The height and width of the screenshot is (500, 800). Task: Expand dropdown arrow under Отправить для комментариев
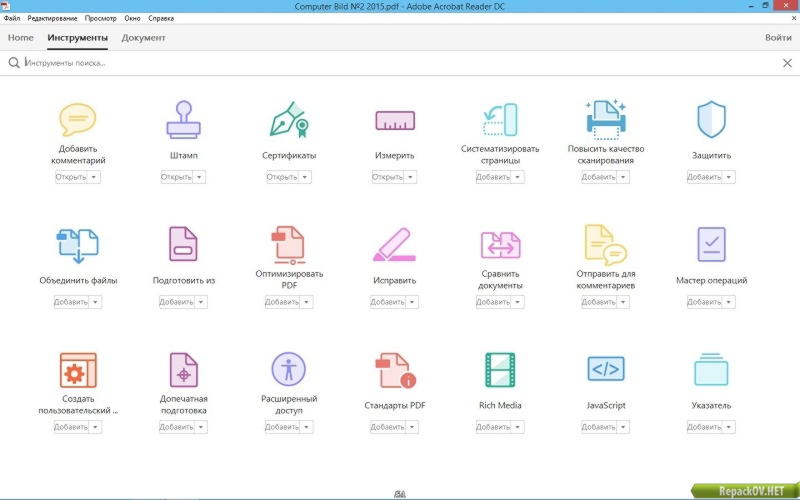(623, 302)
